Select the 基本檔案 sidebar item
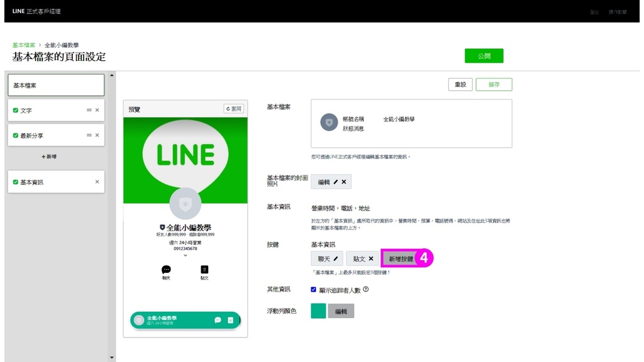Image resolution: width=644 pixels, height=362 pixels. (56, 85)
